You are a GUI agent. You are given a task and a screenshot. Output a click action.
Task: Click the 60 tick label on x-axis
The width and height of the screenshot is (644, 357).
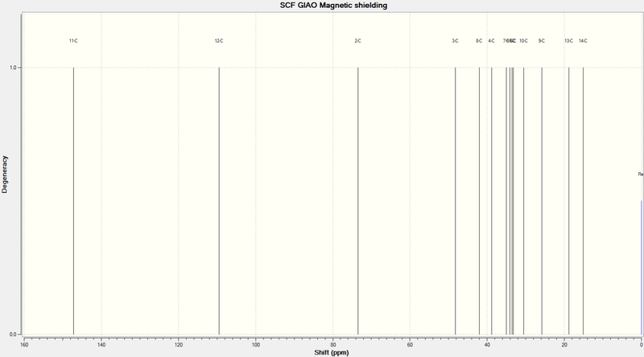(x=410, y=345)
